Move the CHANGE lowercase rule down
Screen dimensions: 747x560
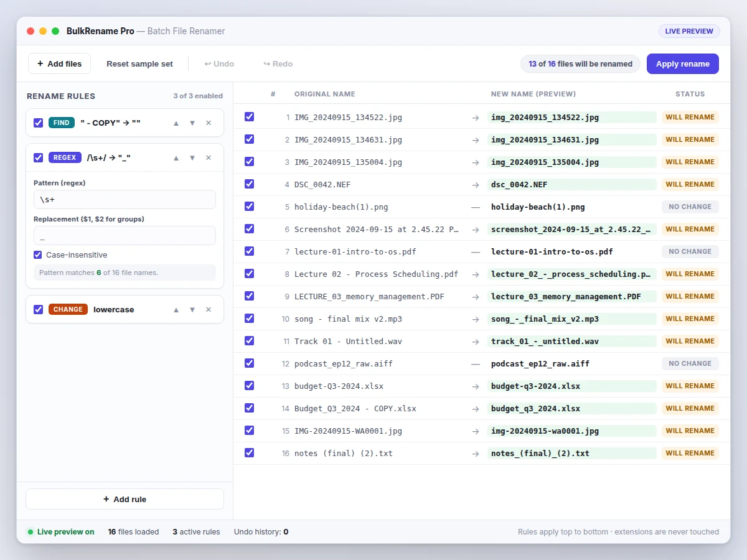coord(192,310)
